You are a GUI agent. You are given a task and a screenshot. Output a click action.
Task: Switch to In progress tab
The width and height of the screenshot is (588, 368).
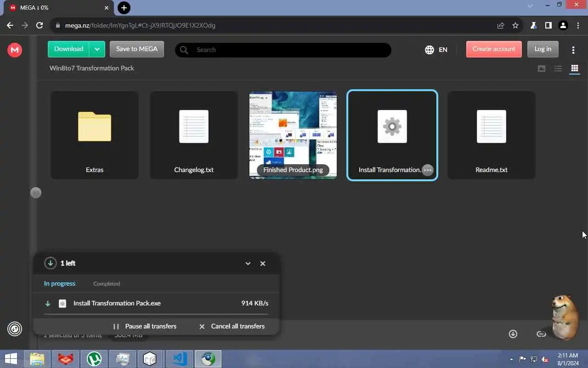point(60,283)
